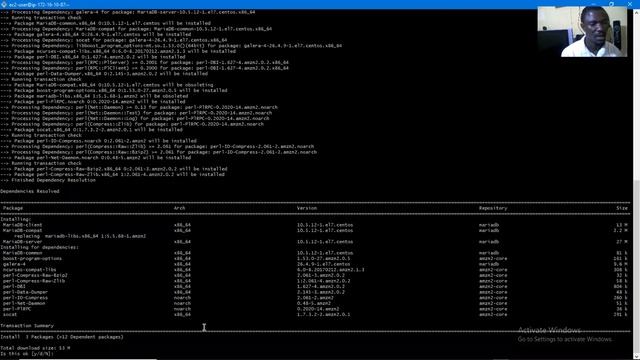This screenshot has height=360, width=640.
Task: Click 'perl-Compress-Raw-Bzip2' in the package table
Action: pos(35,276)
